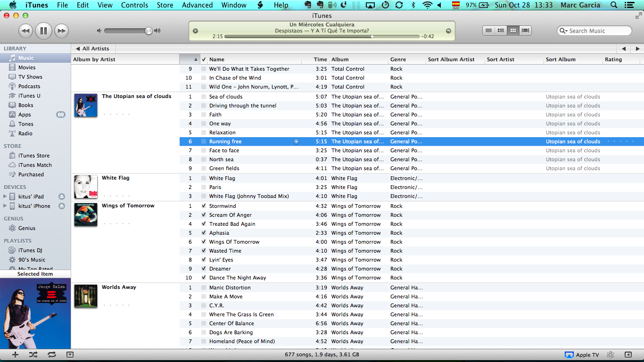Open Radio in the sidebar

[x=25, y=133]
